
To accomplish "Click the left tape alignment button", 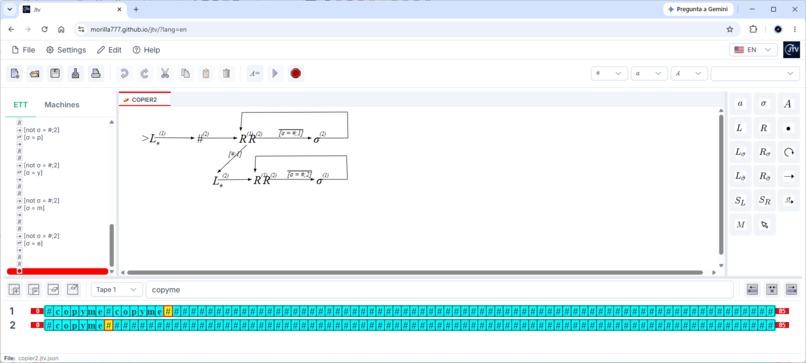I will pyautogui.click(x=752, y=289).
